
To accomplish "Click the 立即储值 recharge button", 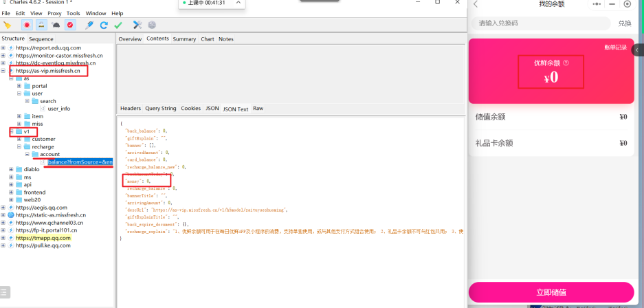I will click(x=551, y=292).
